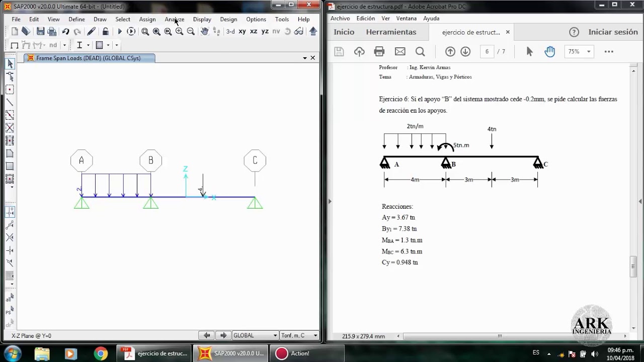
Task: Click the rubber band zoom magnifier
Action: pos(145,31)
